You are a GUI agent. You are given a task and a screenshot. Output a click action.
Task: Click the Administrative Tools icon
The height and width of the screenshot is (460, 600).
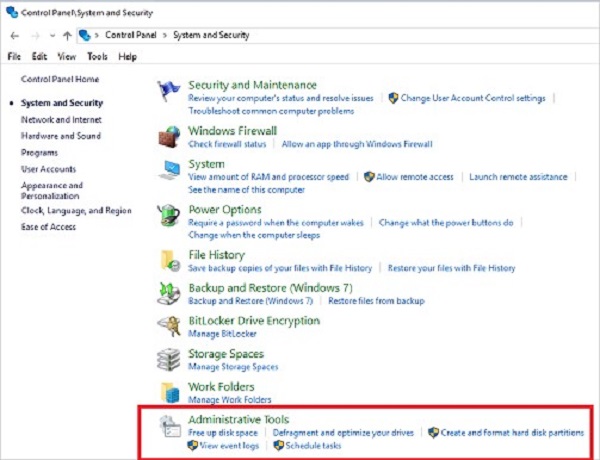pyautogui.click(x=169, y=425)
